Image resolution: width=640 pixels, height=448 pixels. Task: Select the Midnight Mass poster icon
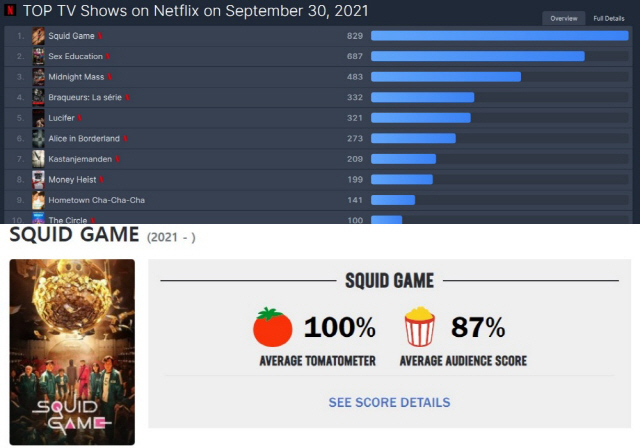(x=38, y=77)
